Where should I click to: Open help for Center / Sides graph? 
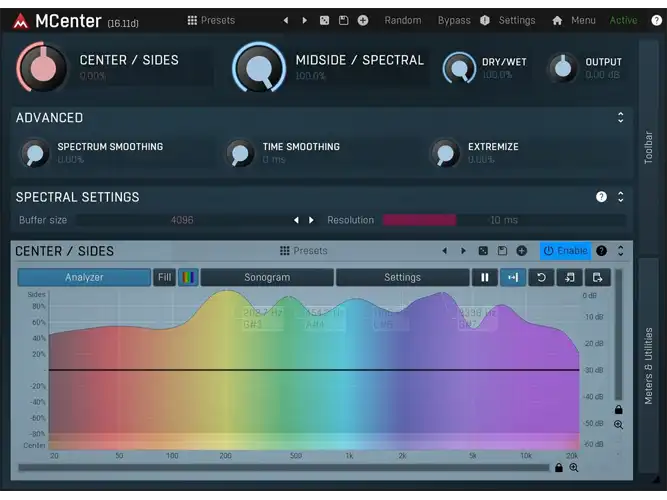(601, 251)
